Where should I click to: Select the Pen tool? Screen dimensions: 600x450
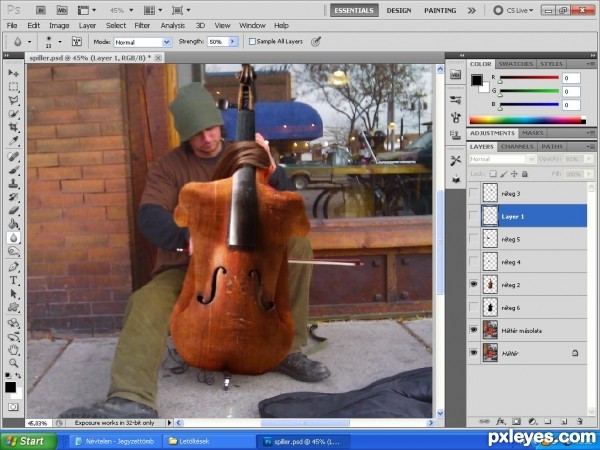click(x=13, y=267)
